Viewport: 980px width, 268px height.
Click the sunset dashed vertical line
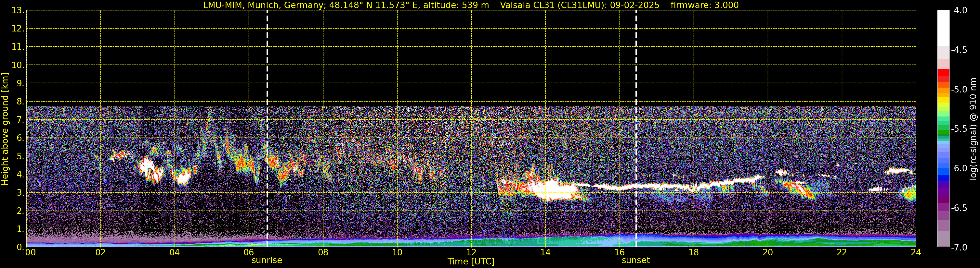(x=636, y=129)
